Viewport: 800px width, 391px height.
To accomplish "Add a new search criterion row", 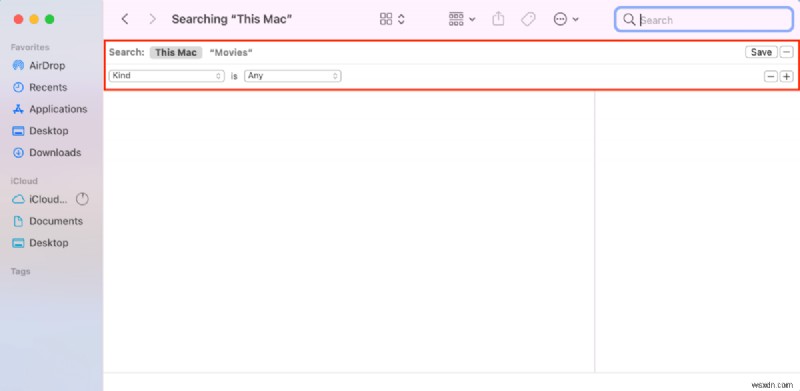I will coord(787,77).
